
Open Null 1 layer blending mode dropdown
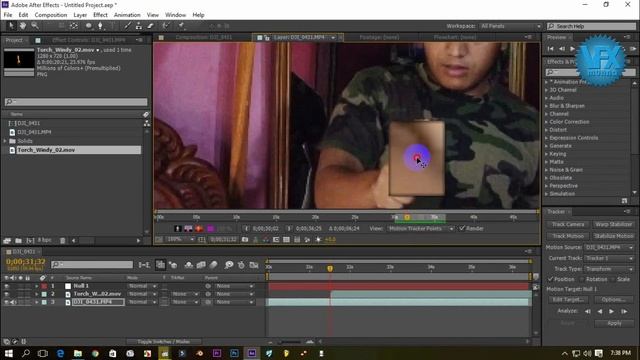click(x=142, y=286)
